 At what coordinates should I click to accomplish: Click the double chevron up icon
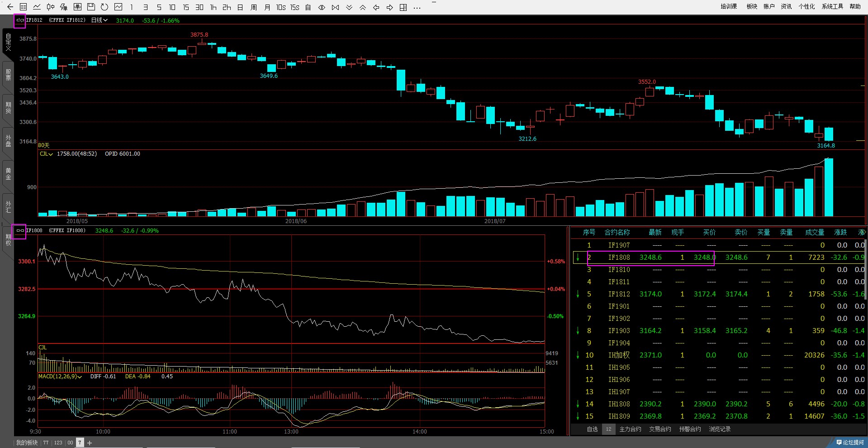tap(362, 7)
